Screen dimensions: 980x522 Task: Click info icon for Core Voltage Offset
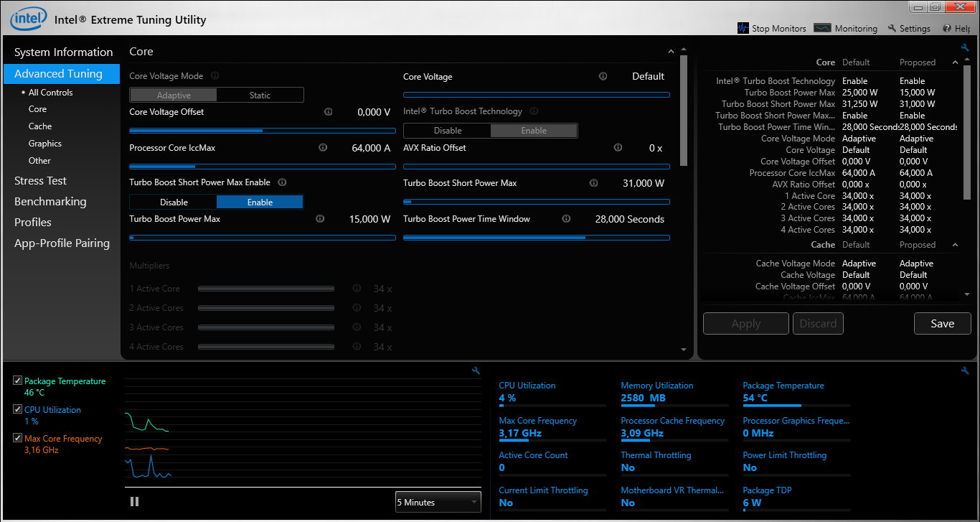tap(328, 111)
